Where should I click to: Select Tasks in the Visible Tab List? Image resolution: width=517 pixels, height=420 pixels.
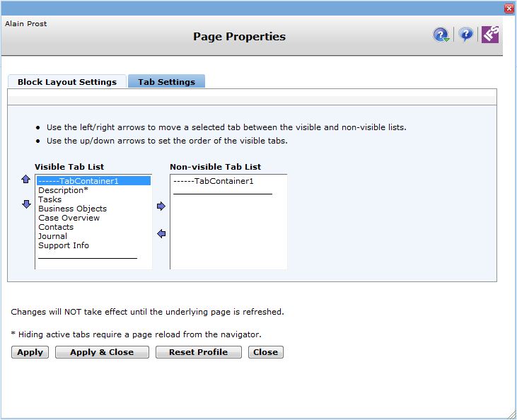50,199
